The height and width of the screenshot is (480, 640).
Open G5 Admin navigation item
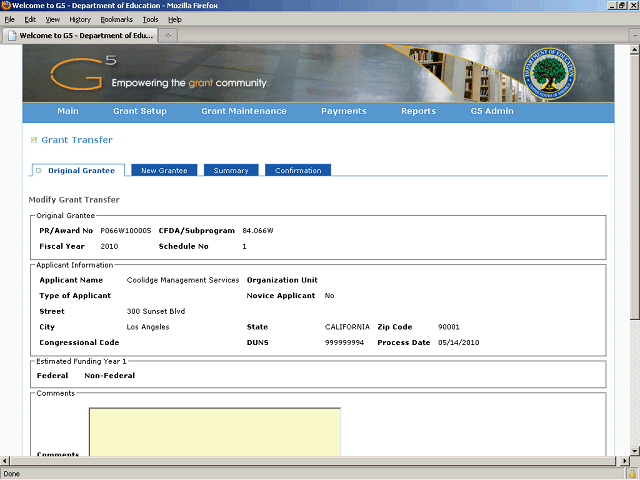tap(492, 111)
